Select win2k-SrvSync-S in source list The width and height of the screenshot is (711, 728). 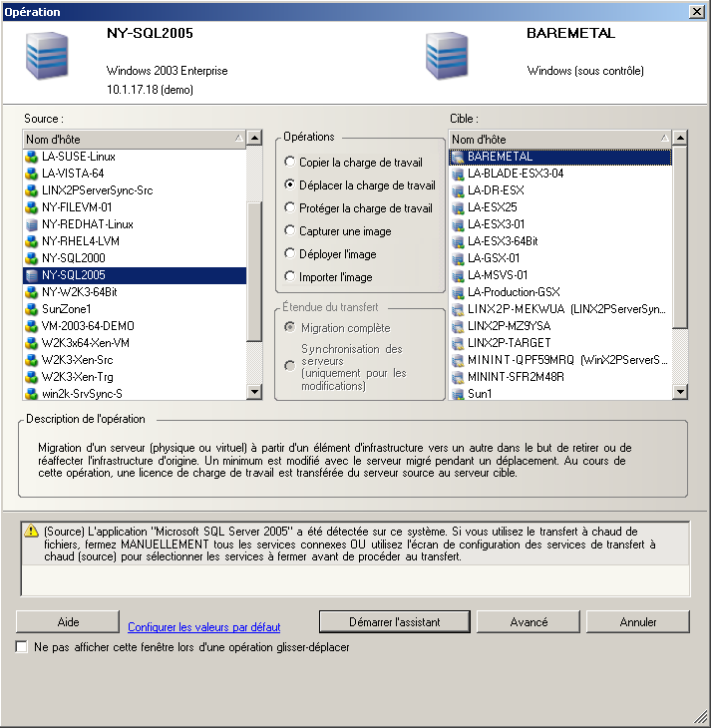coord(135,394)
